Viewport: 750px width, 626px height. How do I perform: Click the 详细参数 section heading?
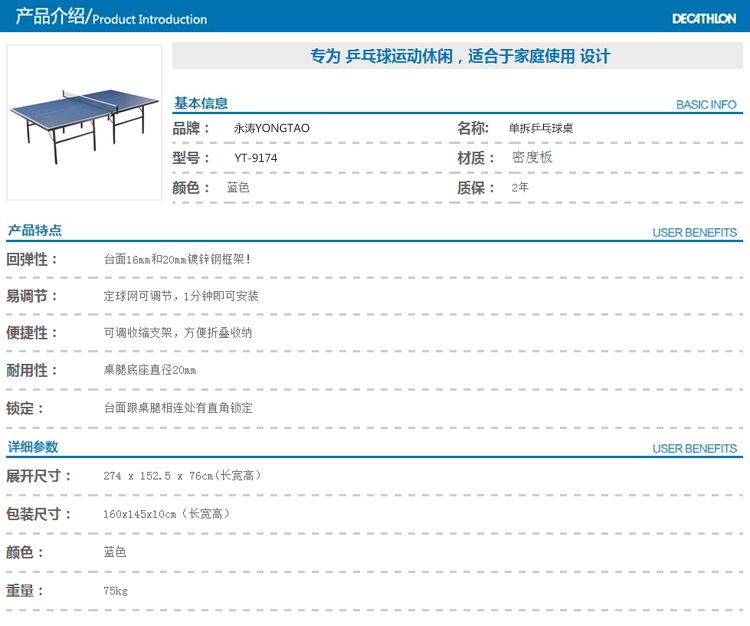pos(33,447)
